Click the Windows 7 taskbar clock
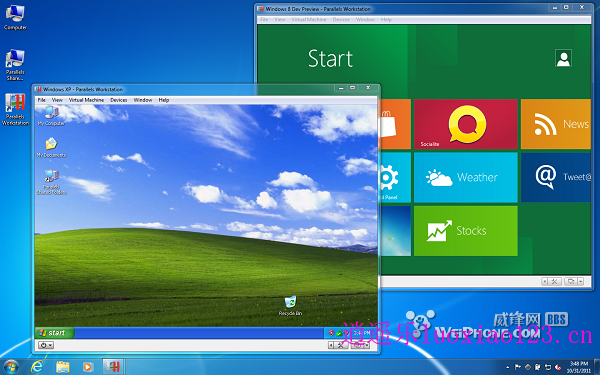The image size is (600, 375). click(579, 367)
